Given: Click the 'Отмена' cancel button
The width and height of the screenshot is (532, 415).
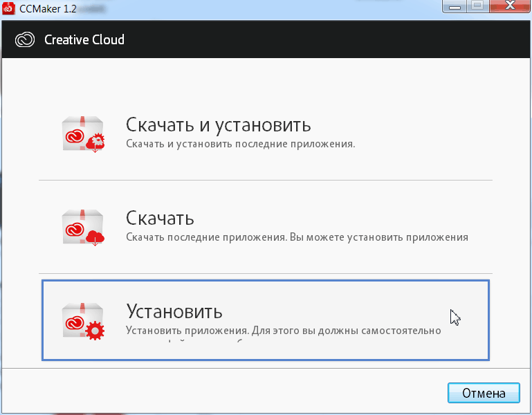Looking at the screenshot, I should (x=484, y=393).
